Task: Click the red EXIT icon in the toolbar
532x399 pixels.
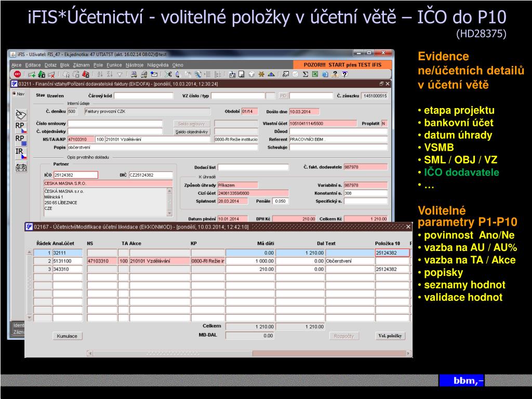Action: 17,74
